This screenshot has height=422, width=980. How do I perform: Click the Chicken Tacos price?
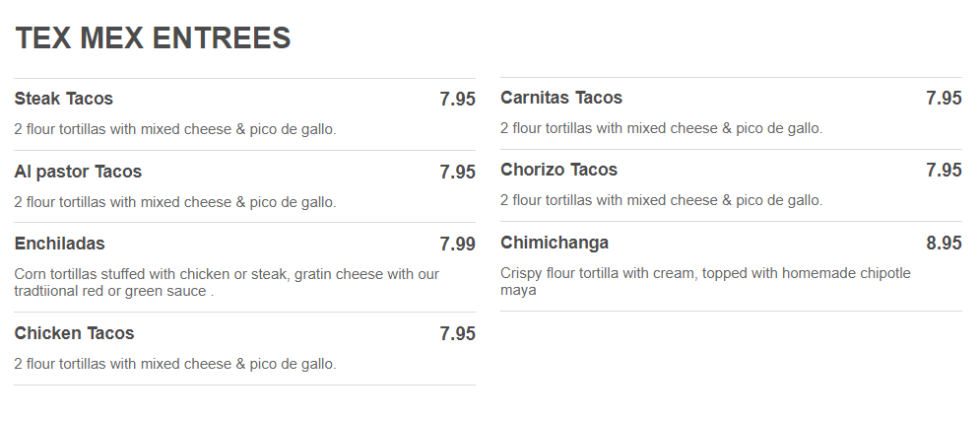(457, 334)
